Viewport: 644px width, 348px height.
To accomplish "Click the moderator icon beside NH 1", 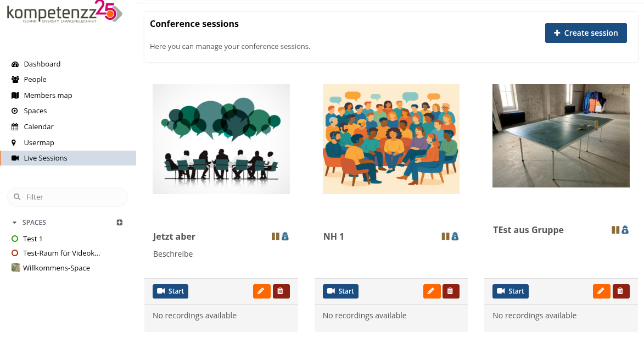I will 455,236.
